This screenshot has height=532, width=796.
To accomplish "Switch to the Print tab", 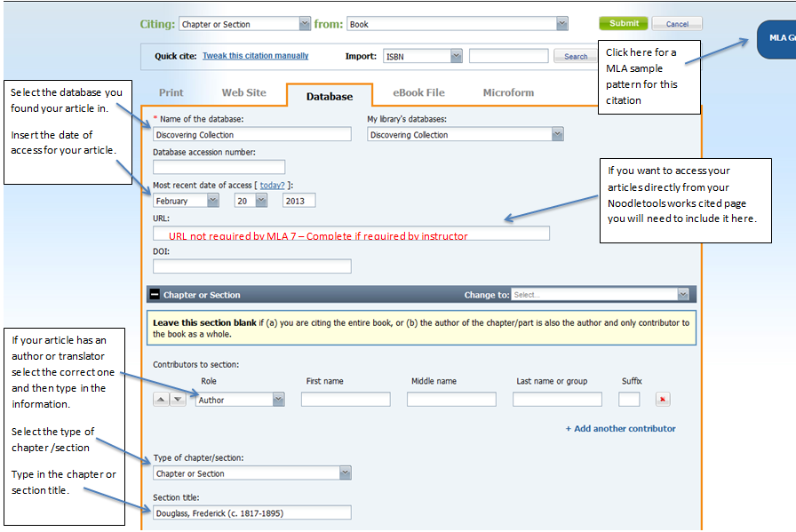I will (x=171, y=91).
